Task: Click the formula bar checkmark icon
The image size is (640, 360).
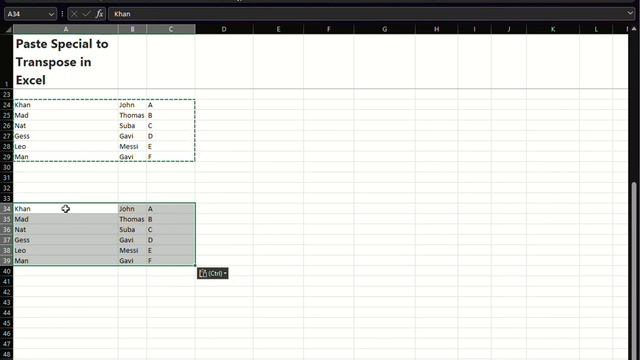Action: [x=87, y=14]
